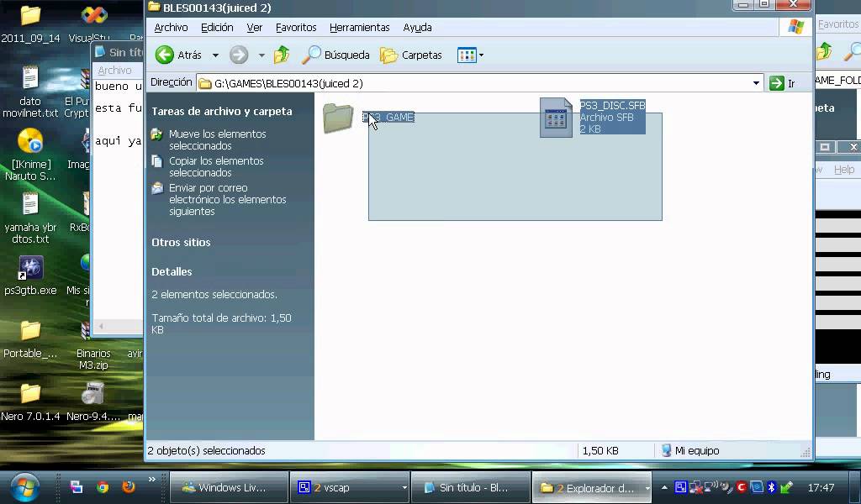Screen dimensions: 861x504
Task: Open the forward history dropdown arrow
Action: click(261, 55)
